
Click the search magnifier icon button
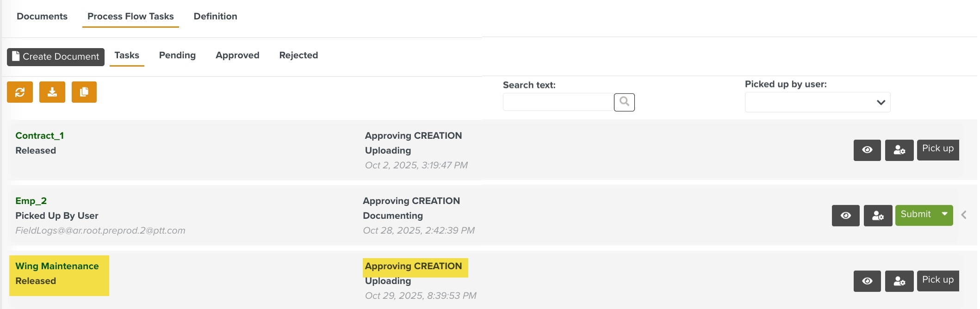[624, 102]
